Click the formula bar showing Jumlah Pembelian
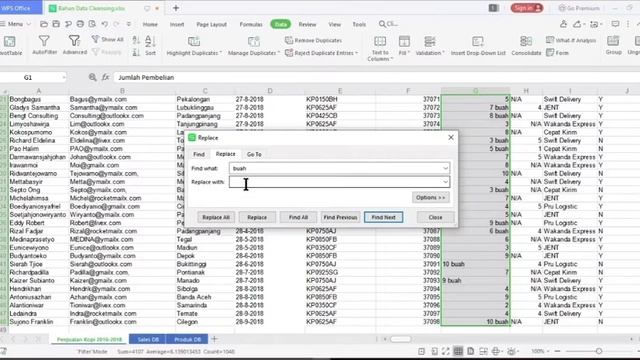The width and height of the screenshot is (640, 360). 376,77
